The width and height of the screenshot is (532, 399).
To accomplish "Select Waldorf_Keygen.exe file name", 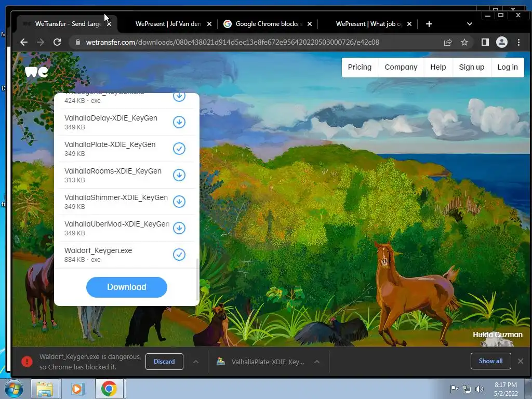I will 98,250.
